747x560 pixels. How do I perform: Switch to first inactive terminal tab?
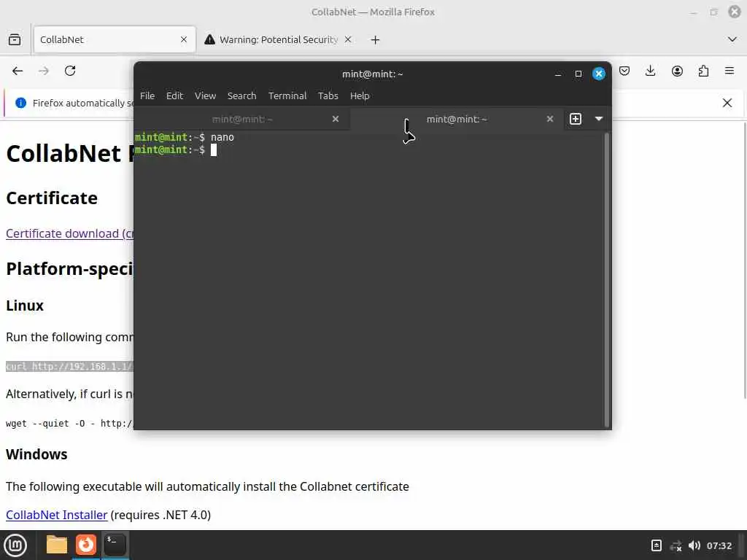click(242, 119)
